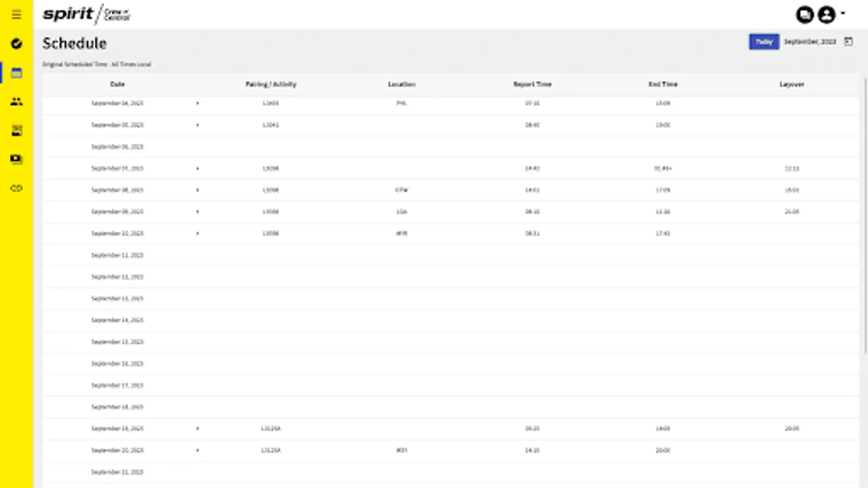Click the blue marker on the September 07 row
The width and height of the screenshot is (868, 488).
tap(197, 168)
